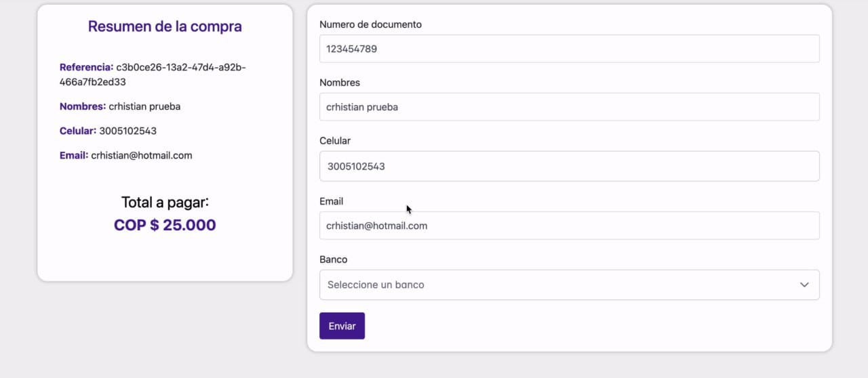Click the Celular input containing 3005102543
This screenshot has height=378, width=868.
[x=569, y=166]
